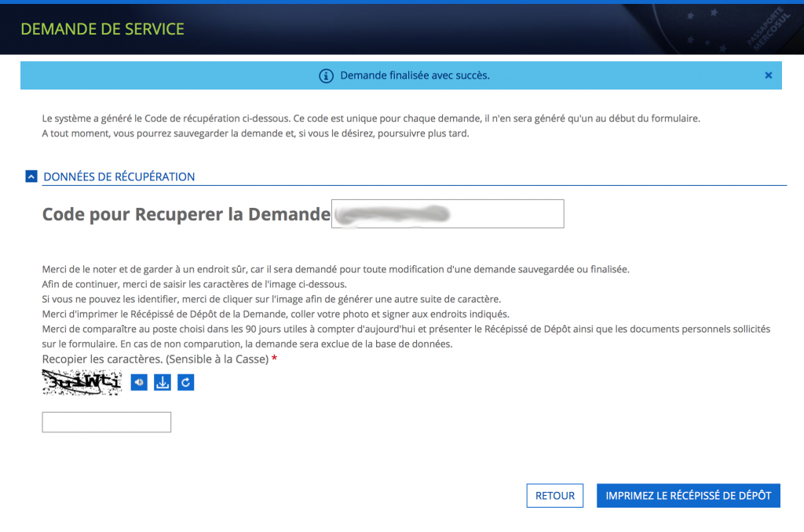Click the captcha image to regenerate characters
The width and height of the screenshot is (804, 532).
coord(82,382)
